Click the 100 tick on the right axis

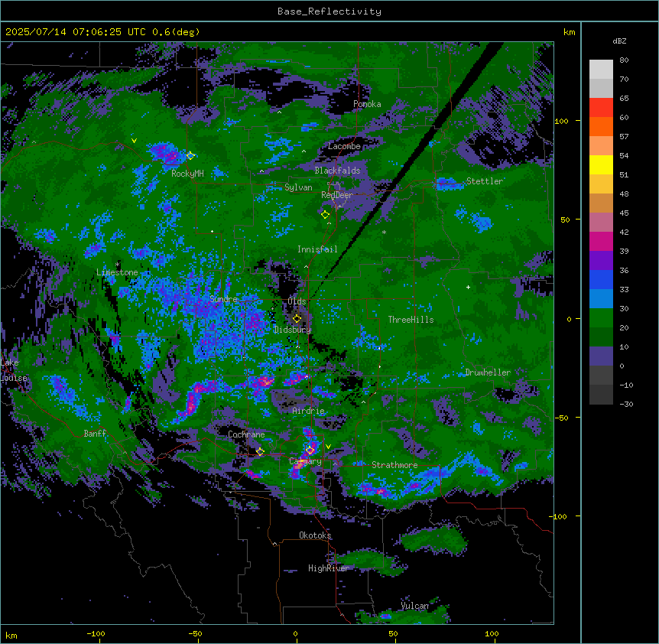click(x=561, y=121)
